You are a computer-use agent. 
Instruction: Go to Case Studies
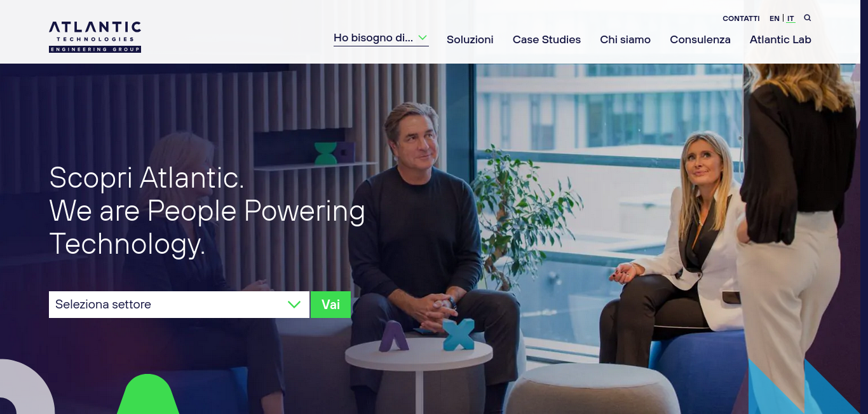click(x=546, y=39)
